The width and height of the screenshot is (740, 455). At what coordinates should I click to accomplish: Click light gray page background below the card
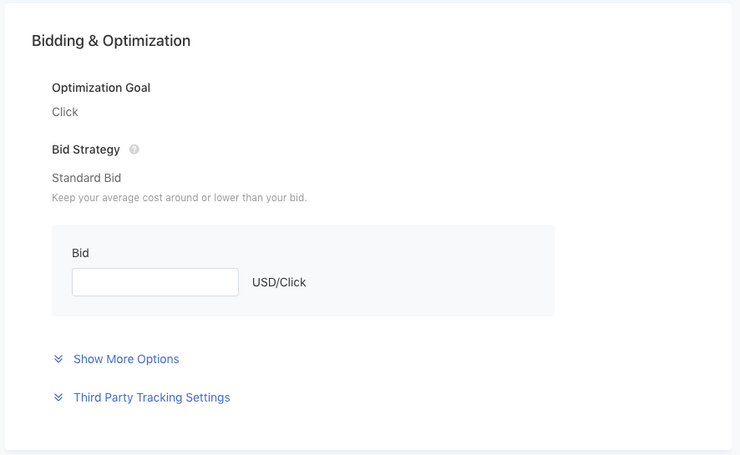370,453
